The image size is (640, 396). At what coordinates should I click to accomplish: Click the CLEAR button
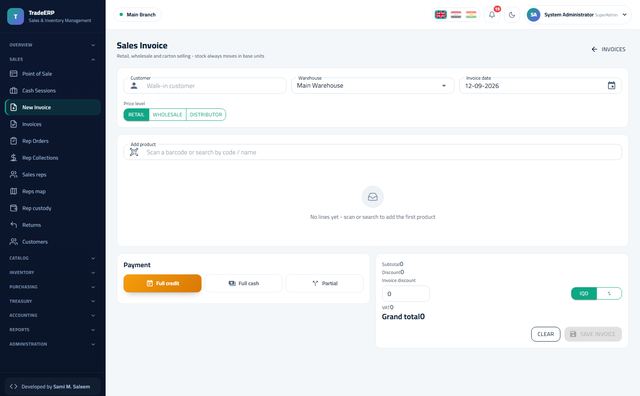(546, 334)
